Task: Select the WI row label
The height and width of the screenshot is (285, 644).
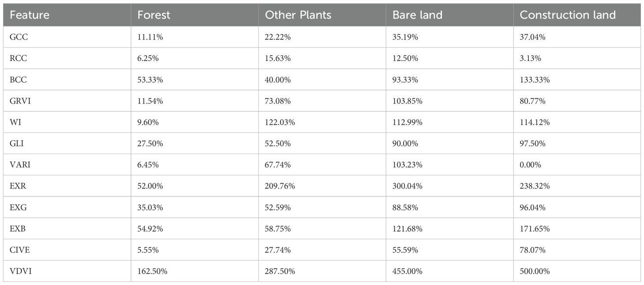Action: 15,122
